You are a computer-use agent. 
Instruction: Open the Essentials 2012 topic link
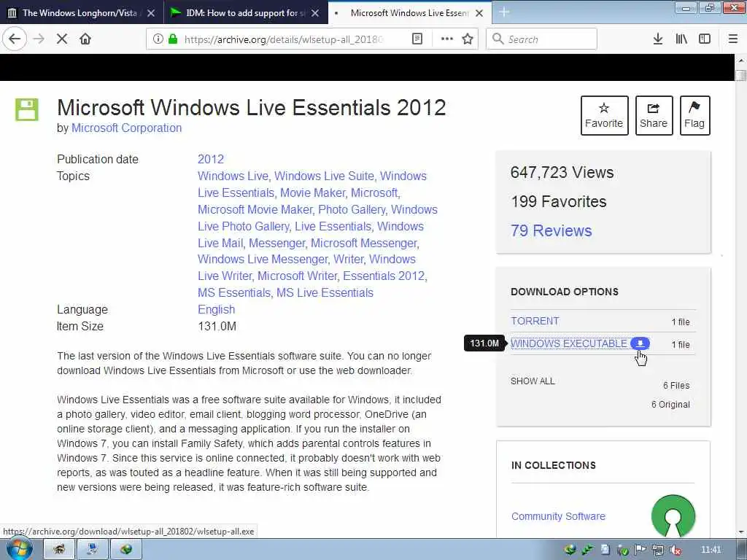click(x=384, y=276)
